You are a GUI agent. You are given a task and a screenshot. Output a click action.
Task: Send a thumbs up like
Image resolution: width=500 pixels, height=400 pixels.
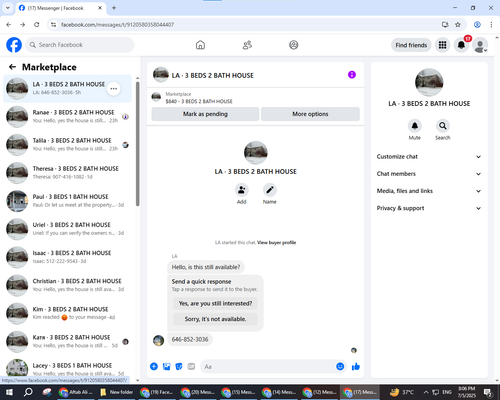click(356, 367)
